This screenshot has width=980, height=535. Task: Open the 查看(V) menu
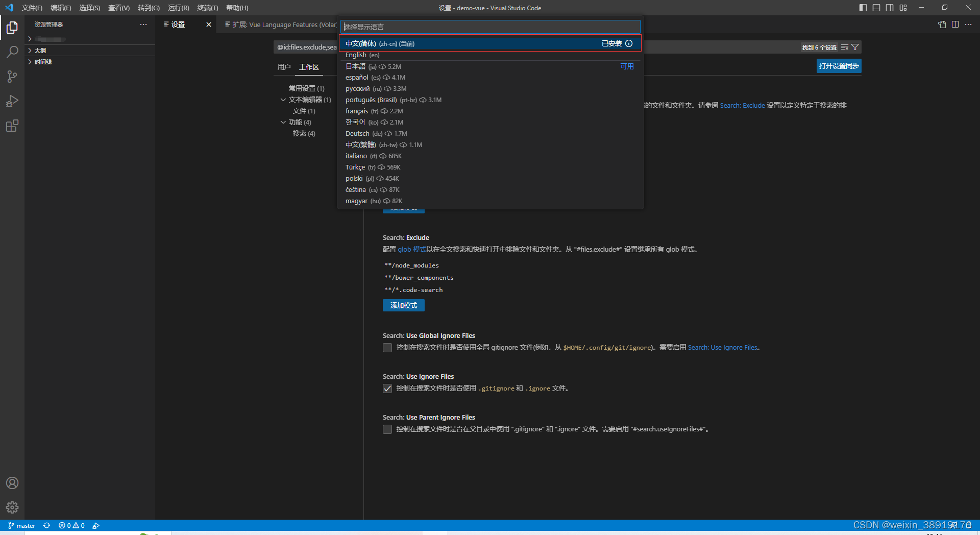(118, 8)
